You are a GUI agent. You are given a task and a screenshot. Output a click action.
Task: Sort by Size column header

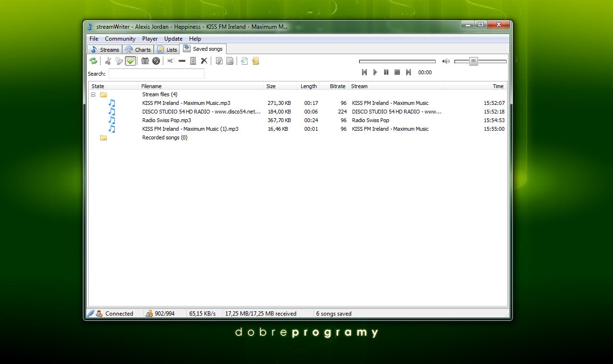pyautogui.click(x=280, y=86)
